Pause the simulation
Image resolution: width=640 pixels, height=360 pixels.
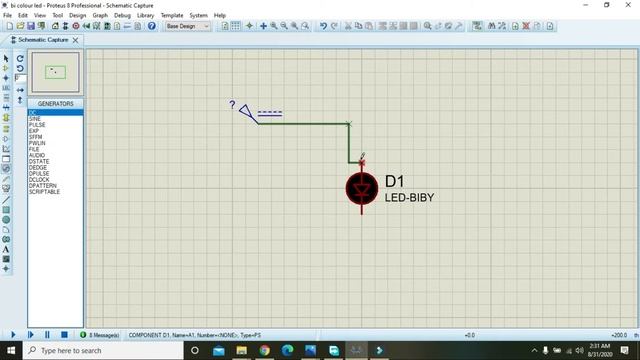click(47, 335)
